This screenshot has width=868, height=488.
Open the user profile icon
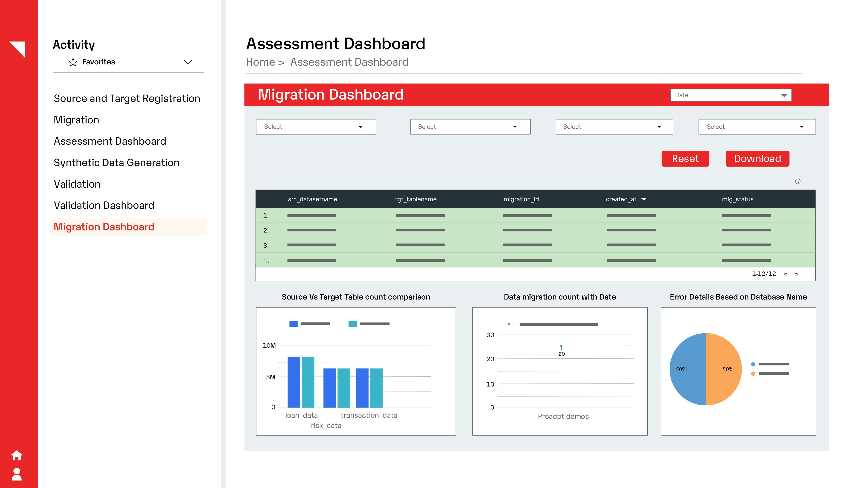click(x=16, y=474)
